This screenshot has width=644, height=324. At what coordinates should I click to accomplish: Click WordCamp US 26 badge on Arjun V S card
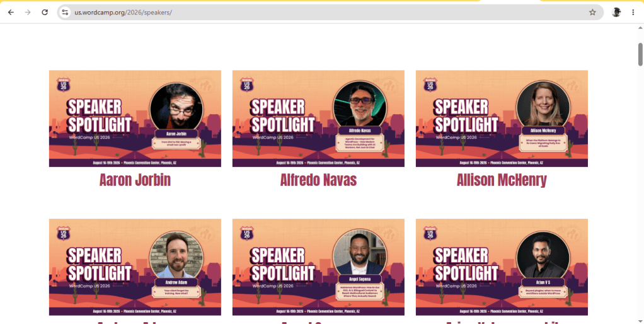430,233
